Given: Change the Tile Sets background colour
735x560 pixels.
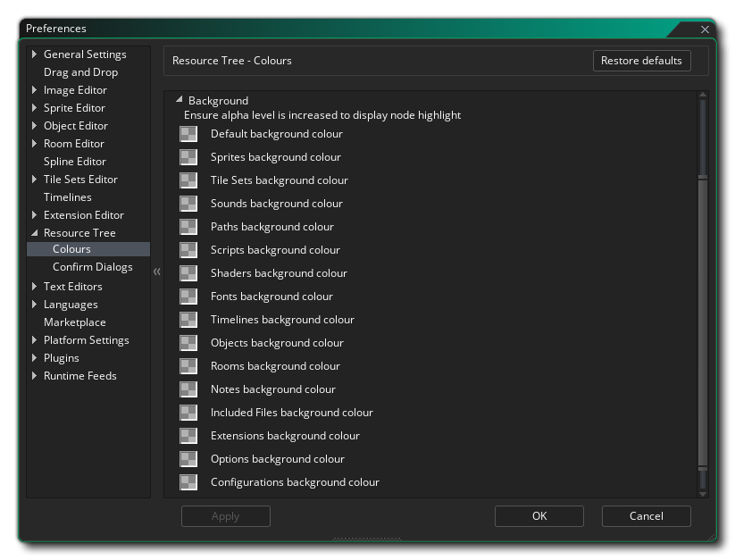Looking at the screenshot, I should [188, 180].
